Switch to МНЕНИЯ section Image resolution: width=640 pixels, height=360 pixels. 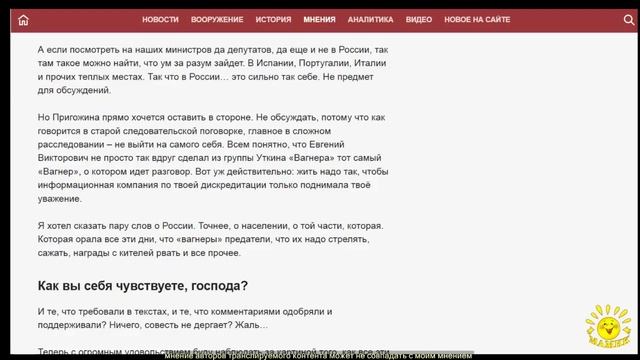[319, 20]
